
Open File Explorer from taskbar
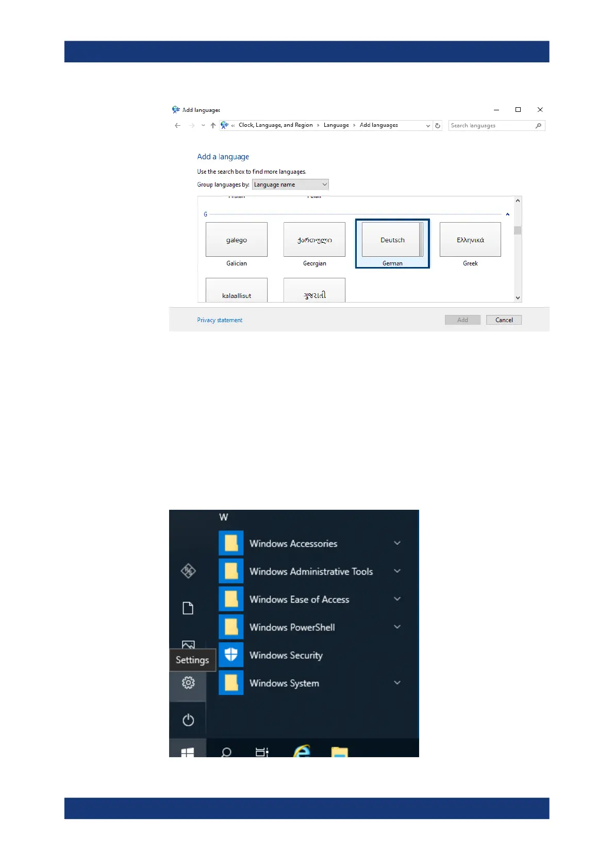[339, 752]
